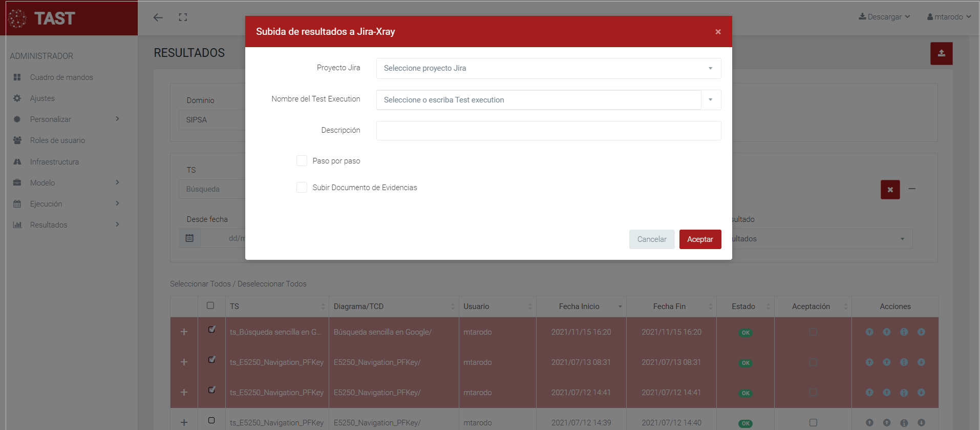
Task: Click the minus collapse icon in filter panel
Action: coord(912,189)
